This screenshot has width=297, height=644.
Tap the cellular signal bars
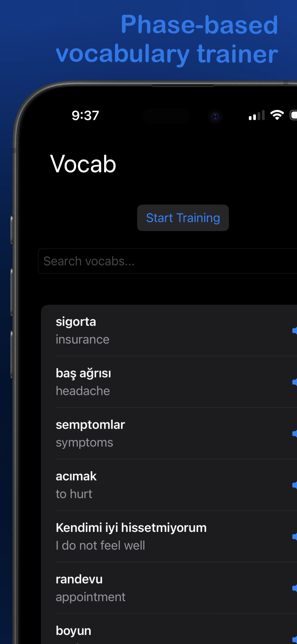[x=256, y=115]
